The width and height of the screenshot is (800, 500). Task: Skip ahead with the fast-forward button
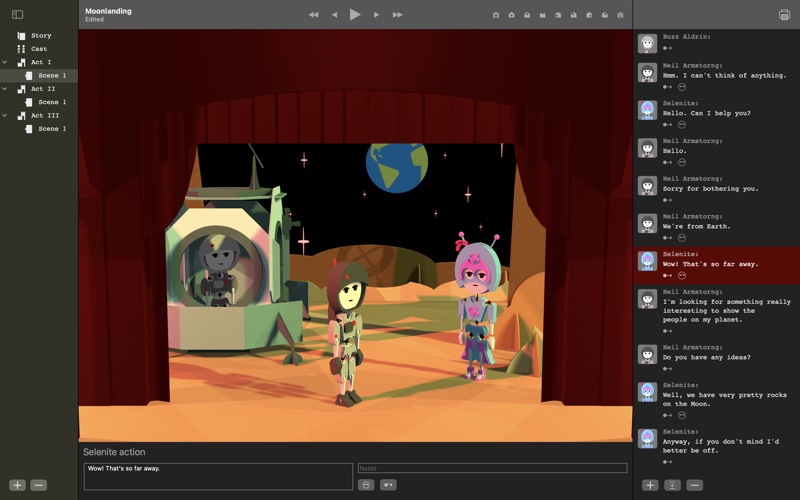(397, 15)
